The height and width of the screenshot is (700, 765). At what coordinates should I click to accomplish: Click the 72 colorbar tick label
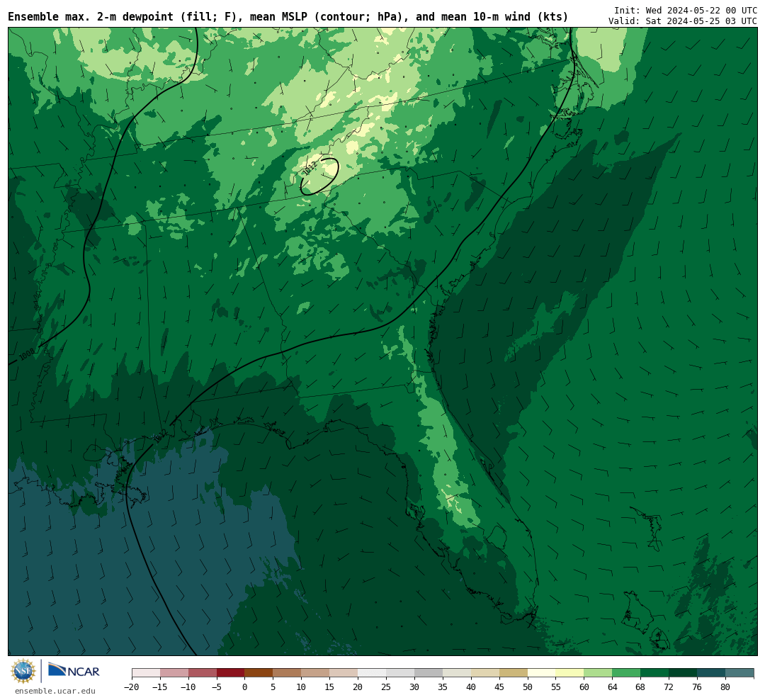coord(669,687)
